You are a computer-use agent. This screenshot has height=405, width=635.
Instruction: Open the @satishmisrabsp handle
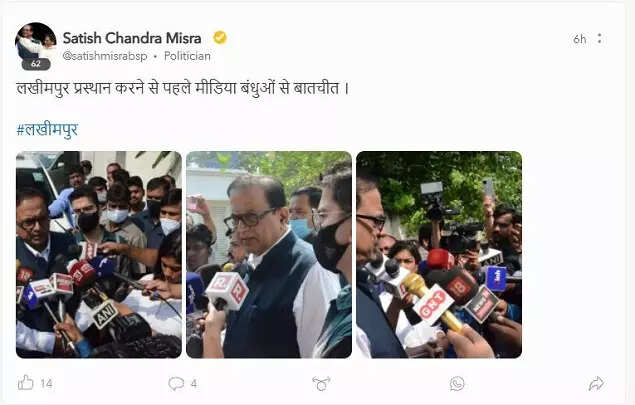point(105,56)
